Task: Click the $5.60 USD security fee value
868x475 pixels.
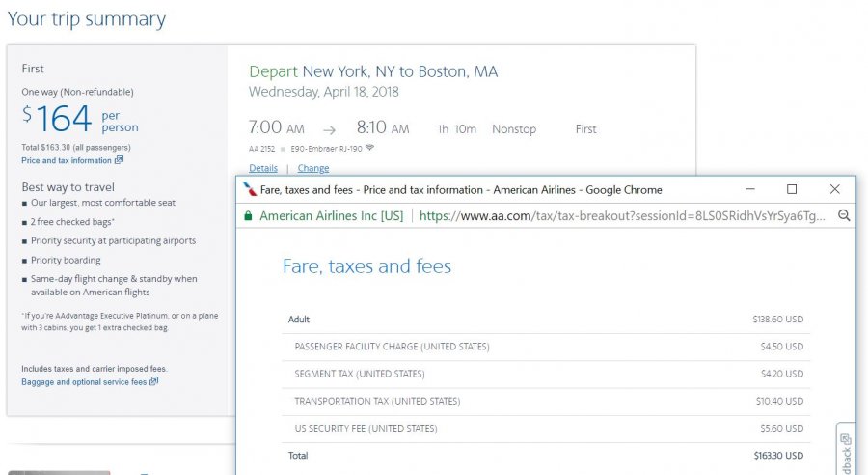Action: tap(781, 429)
